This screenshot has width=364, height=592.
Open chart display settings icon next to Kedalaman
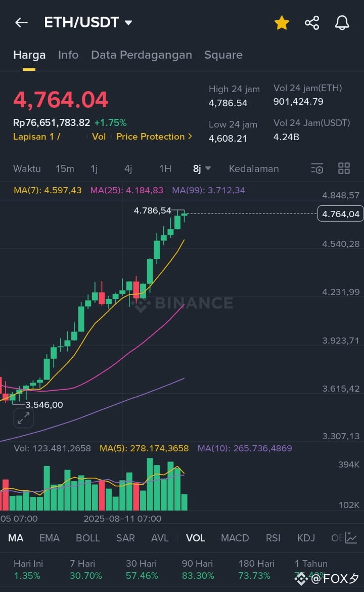[x=317, y=168]
